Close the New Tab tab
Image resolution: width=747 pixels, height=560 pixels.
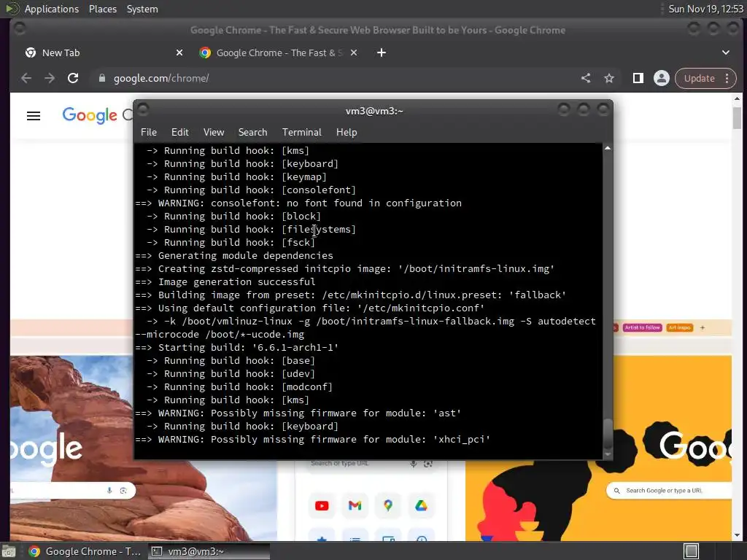click(x=179, y=52)
